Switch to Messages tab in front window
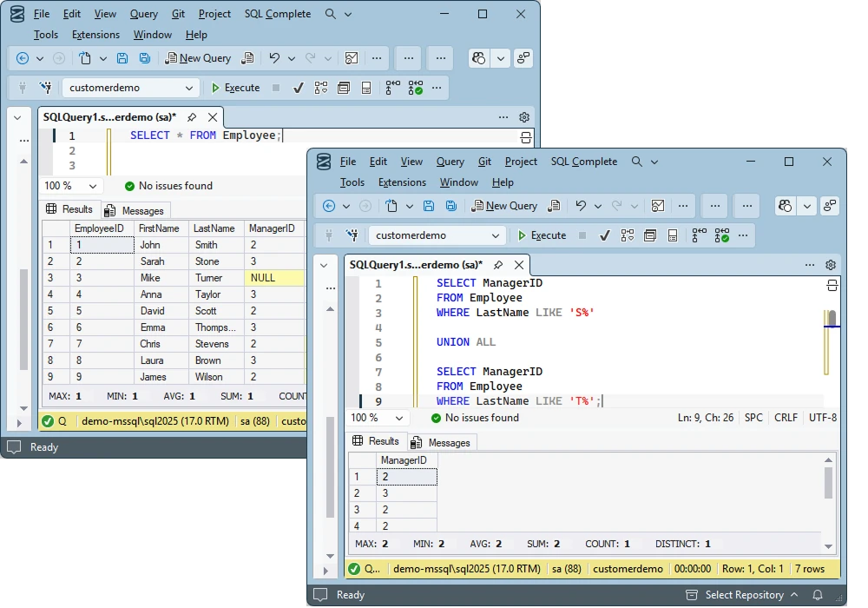The image size is (868, 608). point(443,442)
